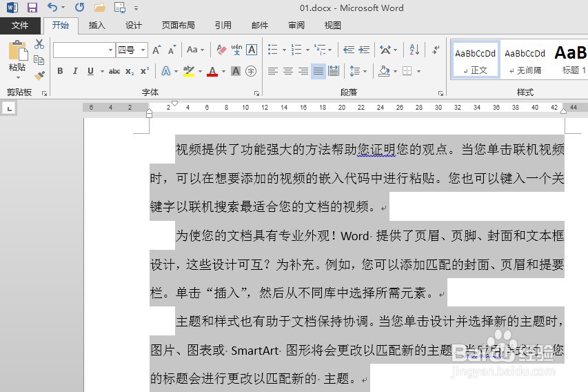
Task: Apply yellow text highlight color
Action: click(x=189, y=71)
